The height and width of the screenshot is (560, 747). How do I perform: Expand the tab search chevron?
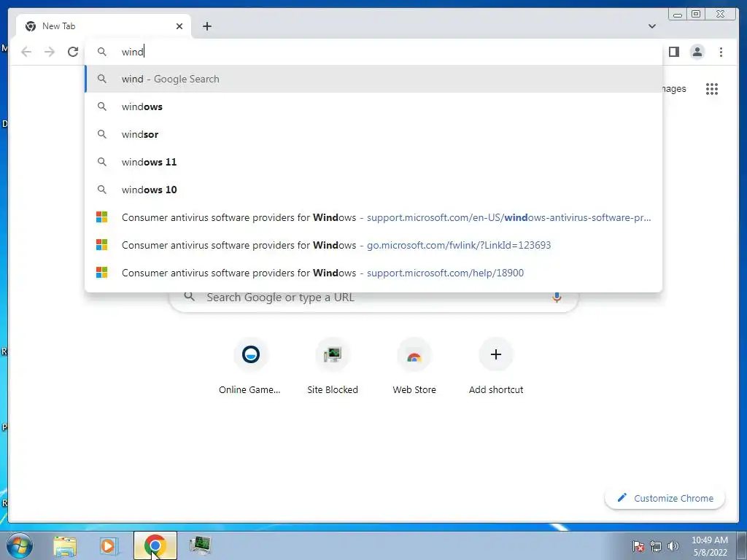pos(651,26)
